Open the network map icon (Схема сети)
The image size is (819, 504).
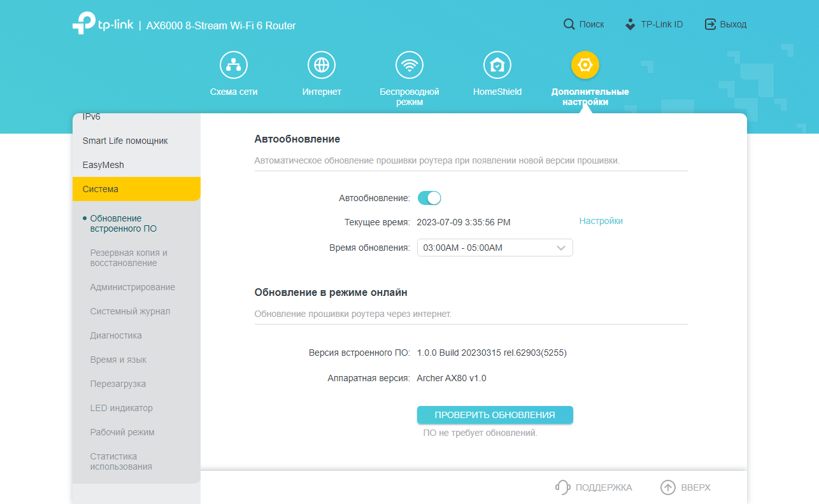click(234, 65)
